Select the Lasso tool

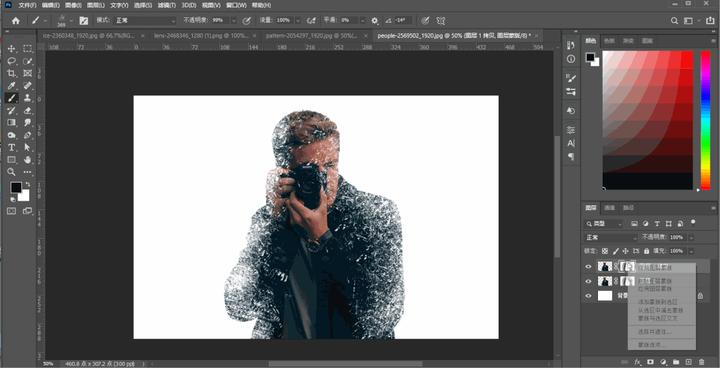click(x=11, y=61)
